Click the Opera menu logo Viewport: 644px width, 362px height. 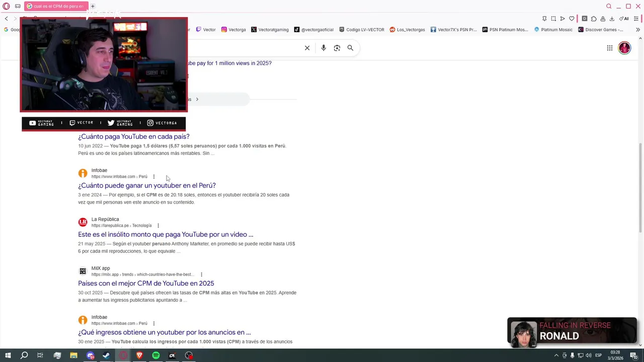coord(7,6)
